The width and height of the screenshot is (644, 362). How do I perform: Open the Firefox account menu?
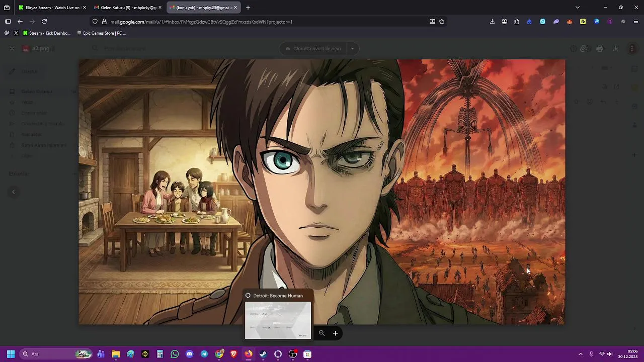pyautogui.click(x=505, y=22)
